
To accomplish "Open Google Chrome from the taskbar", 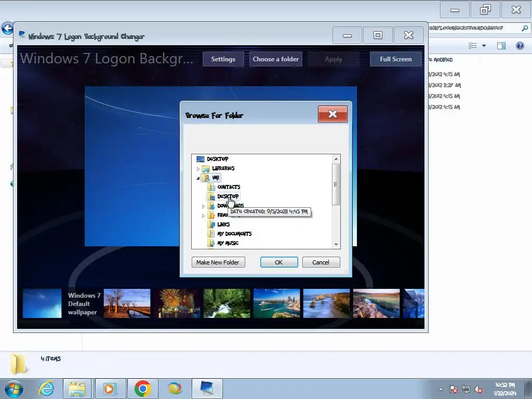I will [x=142, y=389].
